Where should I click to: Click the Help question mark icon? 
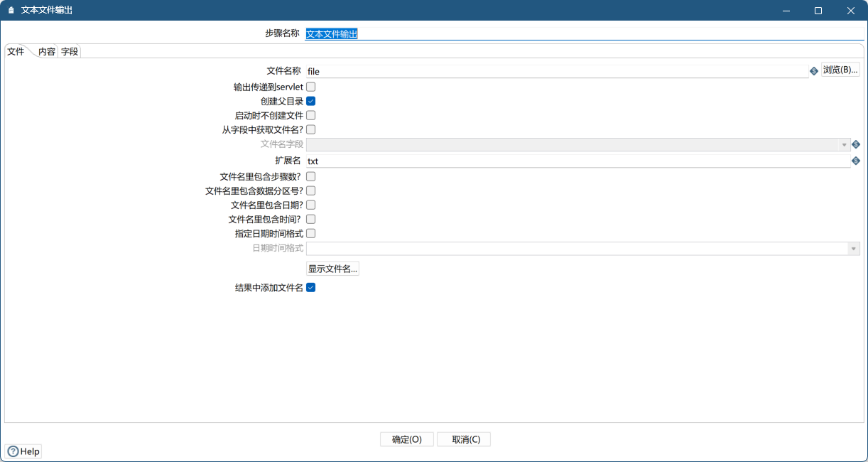13,451
